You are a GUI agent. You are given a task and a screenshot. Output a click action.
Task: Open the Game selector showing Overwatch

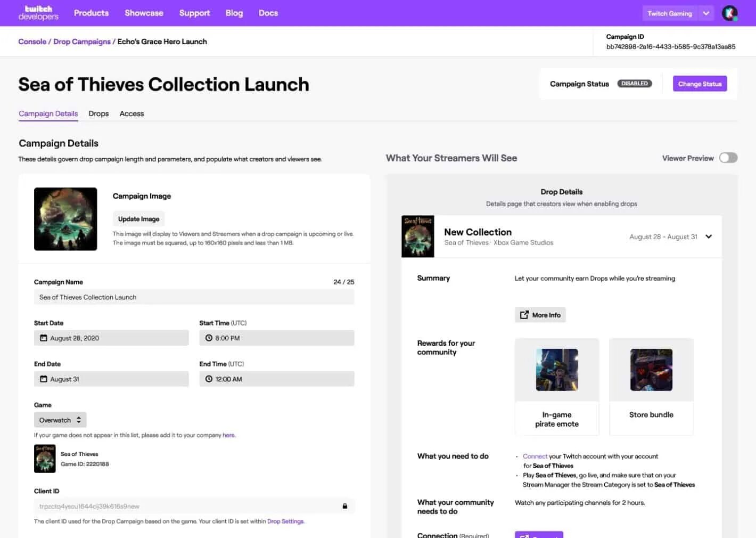60,420
